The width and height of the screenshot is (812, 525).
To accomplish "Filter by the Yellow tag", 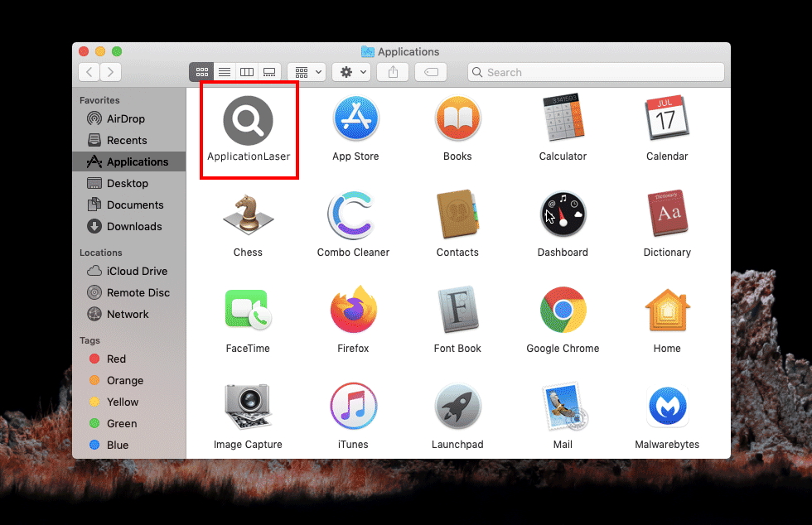I will (129, 402).
